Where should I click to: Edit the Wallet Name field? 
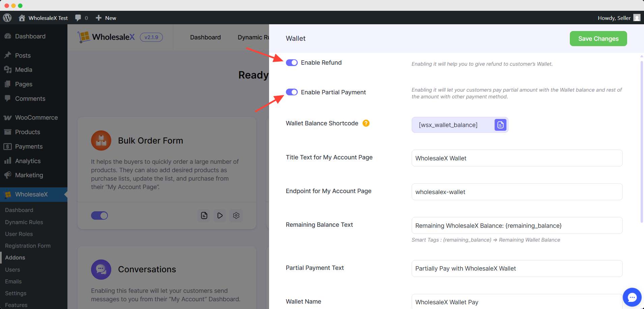[x=517, y=302]
